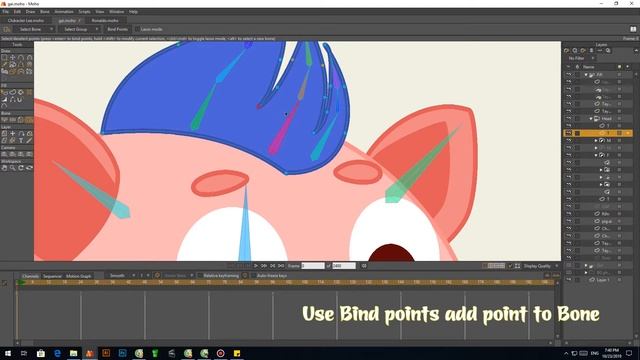Toggle visibility of the M group layer
The width and height of the screenshot is (640, 360).
tap(569, 140)
